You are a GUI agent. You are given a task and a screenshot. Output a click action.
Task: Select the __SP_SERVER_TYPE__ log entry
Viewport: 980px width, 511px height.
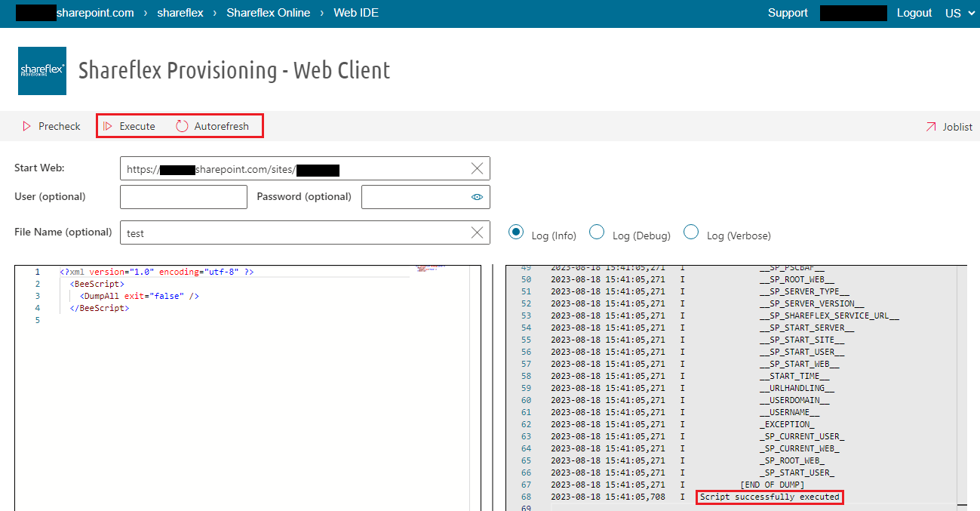pos(804,291)
